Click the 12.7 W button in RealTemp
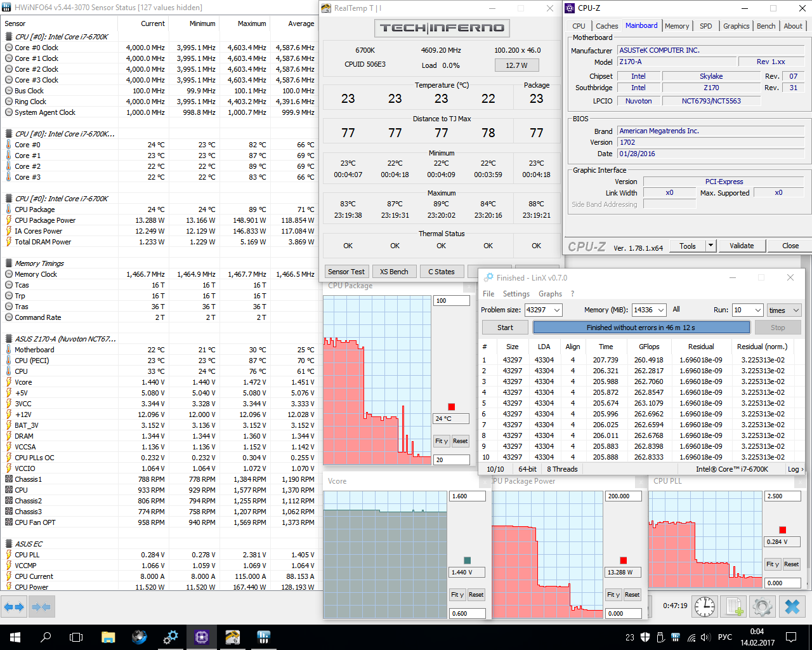812x650 pixels. coord(516,65)
